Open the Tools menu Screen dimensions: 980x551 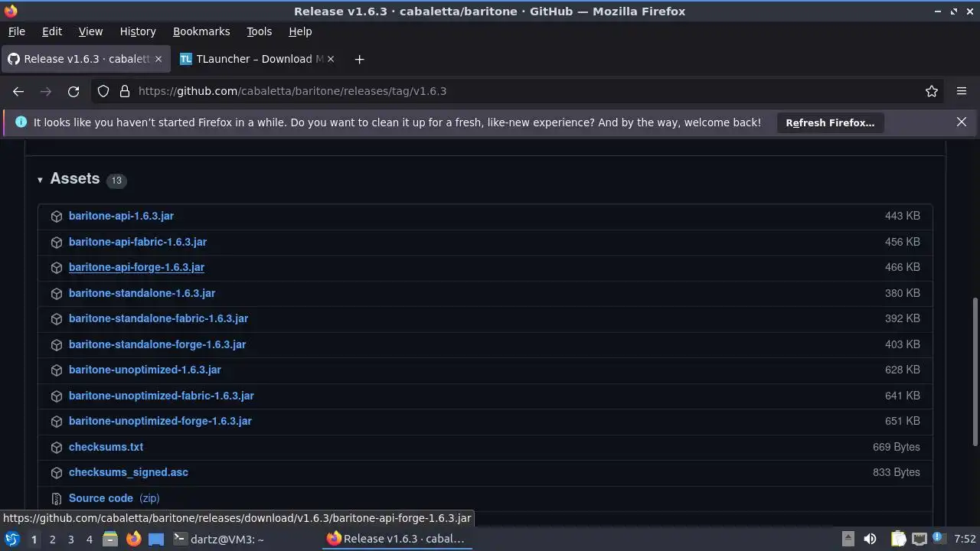259,31
